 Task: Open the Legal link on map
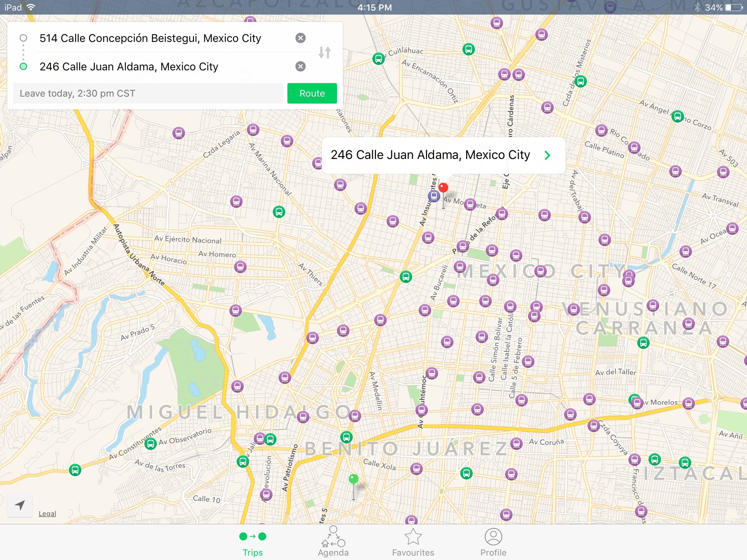(x=47, y=513)
